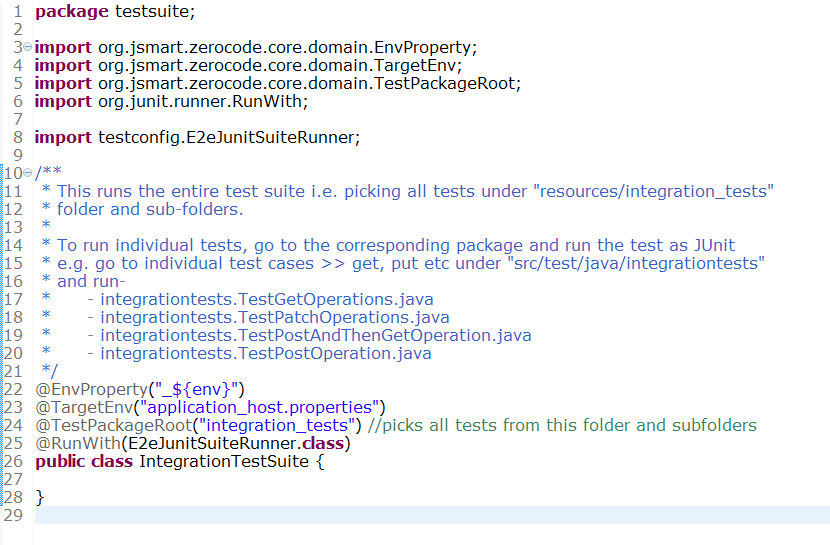Click the TestPackageRoot import line
Screen dimensions: 830x545
[x=278, y=84]
